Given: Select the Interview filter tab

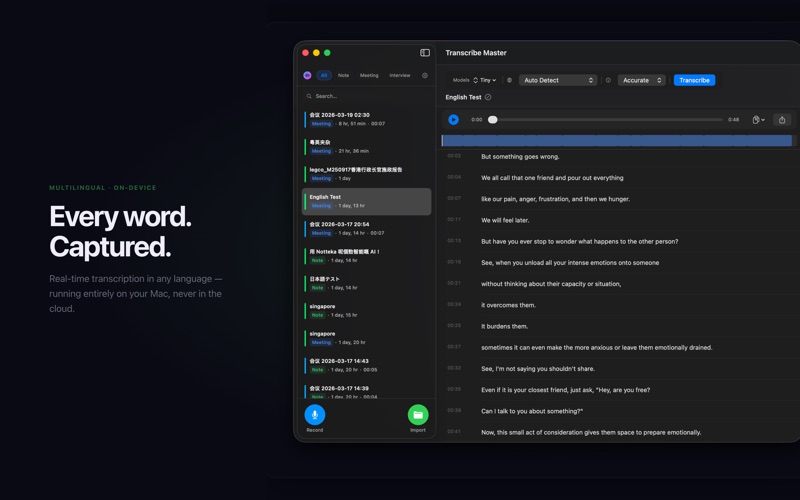Looking at the screenshot, I should (x=399, y=76).
